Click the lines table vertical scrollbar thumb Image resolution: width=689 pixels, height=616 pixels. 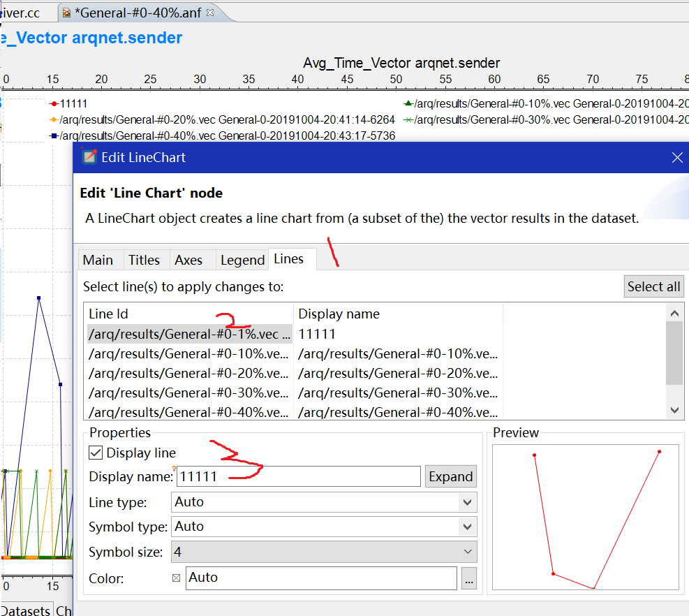[674, 353]
